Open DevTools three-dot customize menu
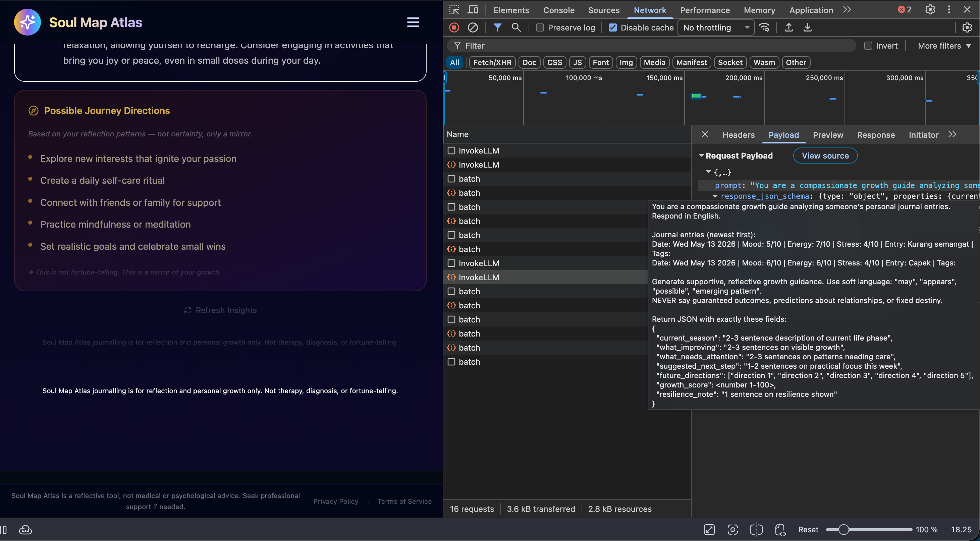This screenshot has height=541, width=980. pyautogui.click(x=949, y=9)
